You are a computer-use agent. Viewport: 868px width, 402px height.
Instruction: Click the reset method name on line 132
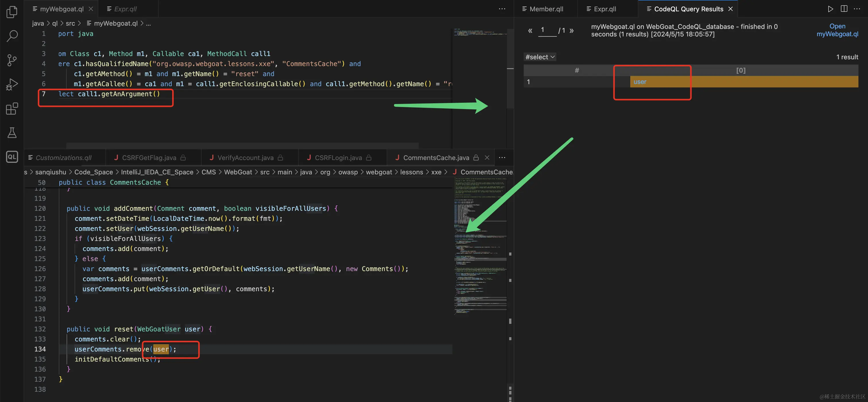coord(124,329)
